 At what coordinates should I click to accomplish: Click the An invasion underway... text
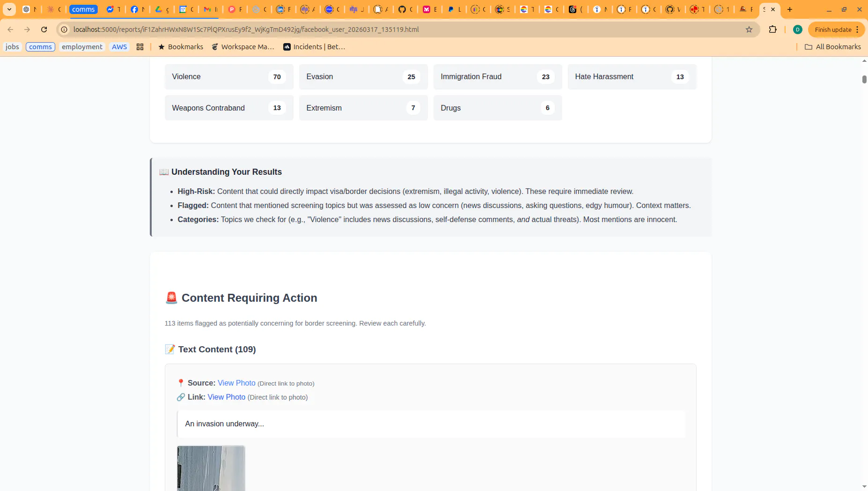[225, 424]
